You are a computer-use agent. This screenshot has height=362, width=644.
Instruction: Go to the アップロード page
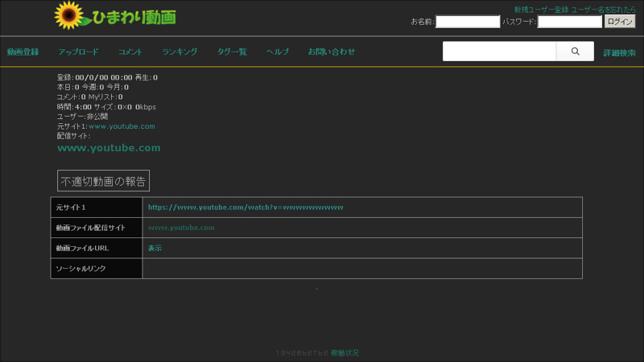coord(78,51)
